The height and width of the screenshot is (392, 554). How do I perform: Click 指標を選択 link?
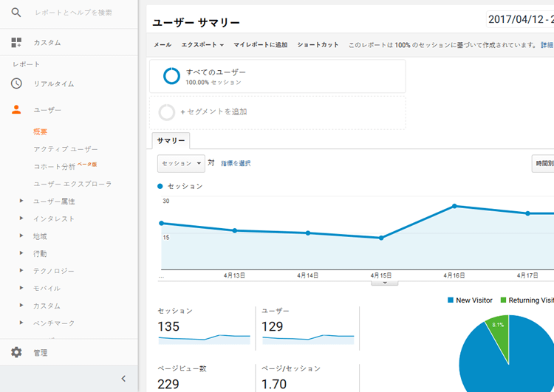(x=236, y=163)
